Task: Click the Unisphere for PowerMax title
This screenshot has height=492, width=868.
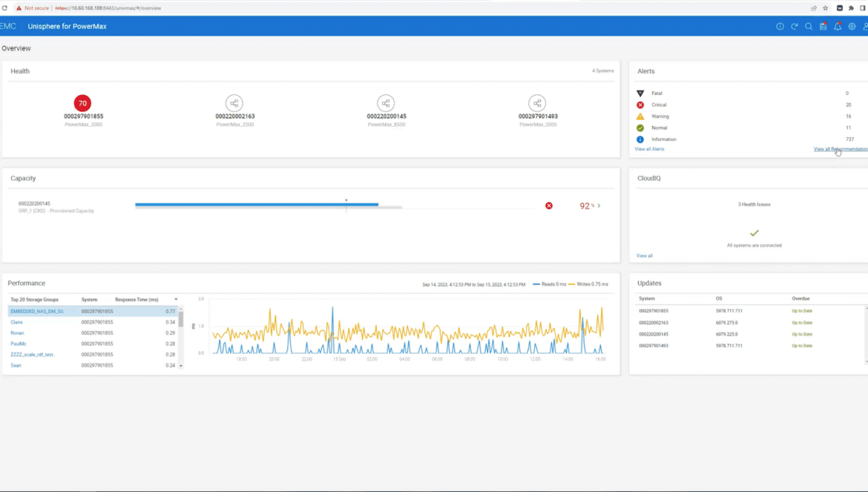Action: pos(67,27)
